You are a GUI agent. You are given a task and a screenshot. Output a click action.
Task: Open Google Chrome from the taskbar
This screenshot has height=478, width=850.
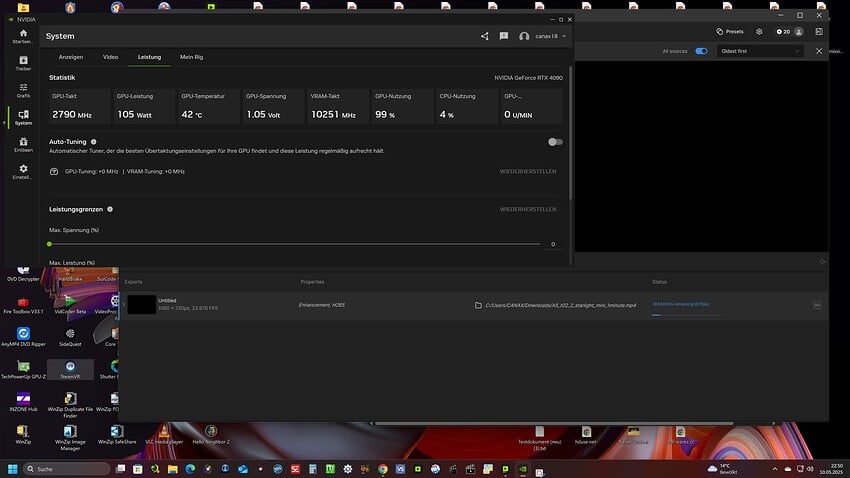point(383,469)
